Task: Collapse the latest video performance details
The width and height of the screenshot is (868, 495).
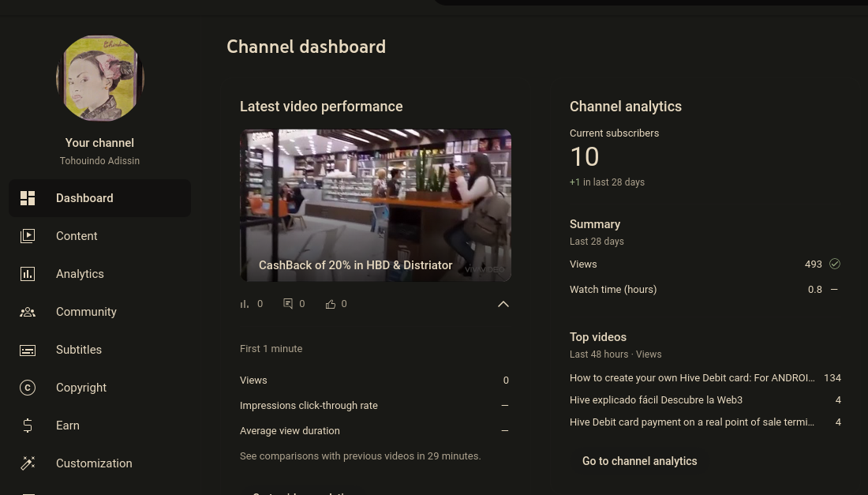Action: click(503, 304)
